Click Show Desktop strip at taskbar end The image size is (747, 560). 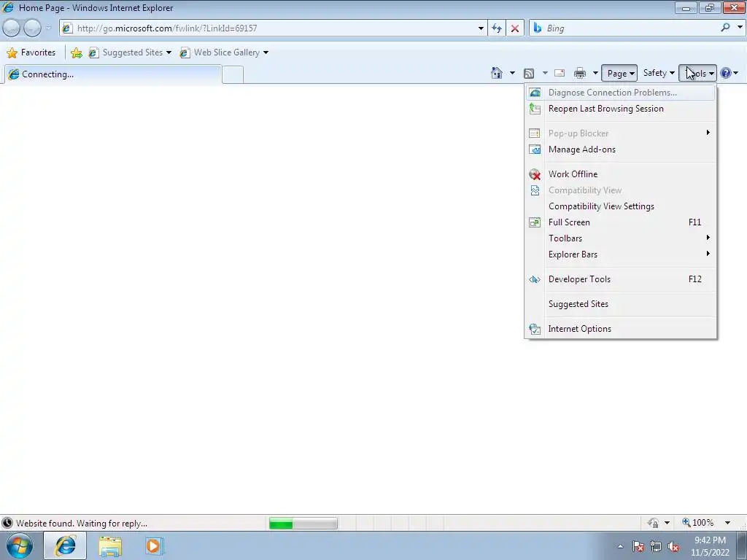click(742, 545)
